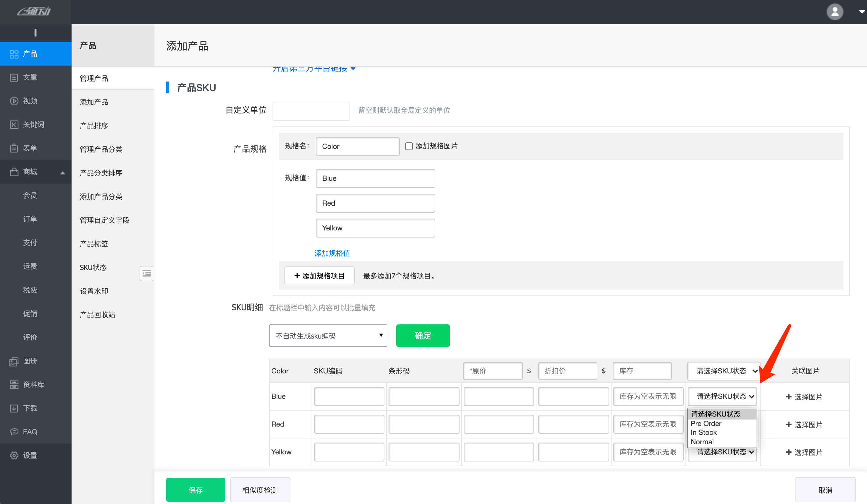
Task: Open 关键词 keyword icon in sidebar
Action: pos(14,124)
